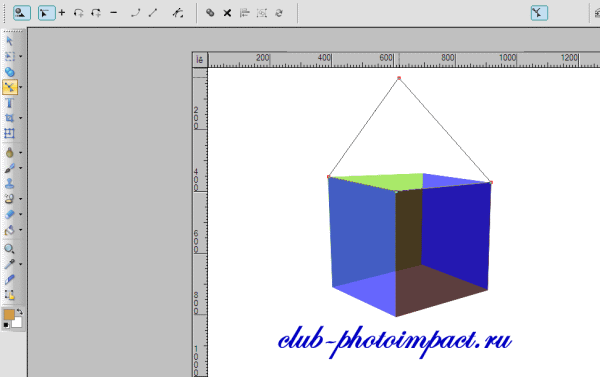Click the second curved add-node icon
This screenshot has width=600, height=377.
click(96, 13)
